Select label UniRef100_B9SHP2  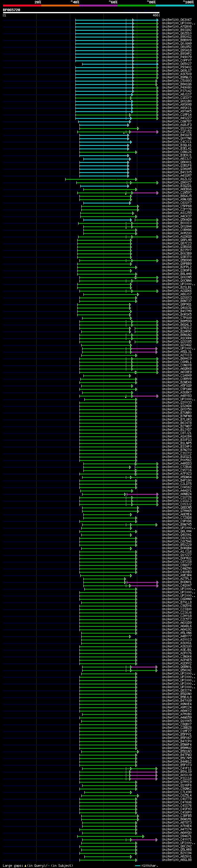(x=177, y=54)
